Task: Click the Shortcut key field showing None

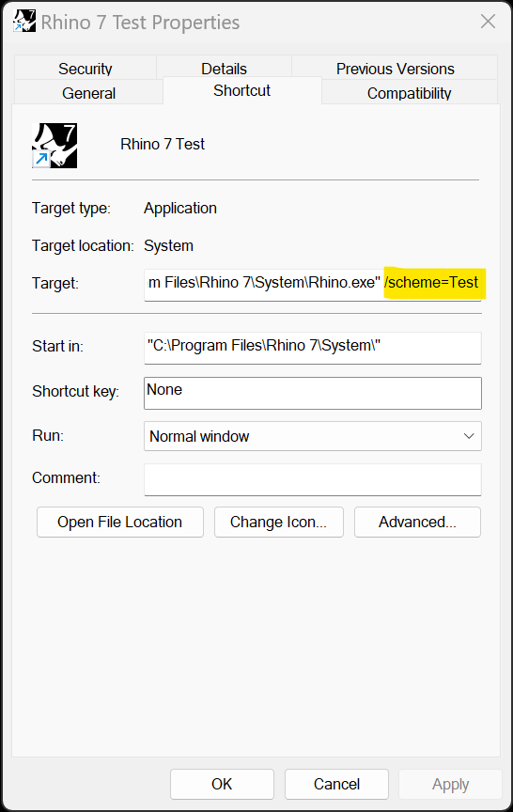Action: (x=313, y=393)
